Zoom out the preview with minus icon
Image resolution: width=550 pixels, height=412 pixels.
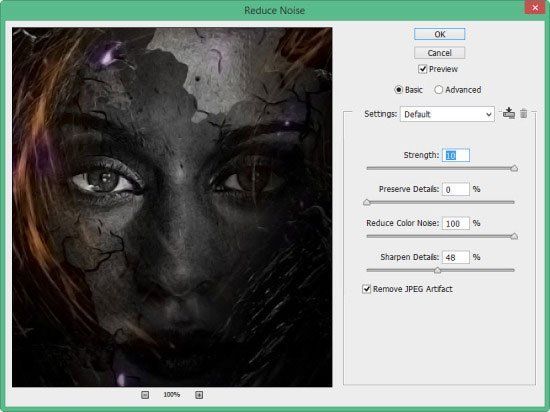(x=145, y=395)
